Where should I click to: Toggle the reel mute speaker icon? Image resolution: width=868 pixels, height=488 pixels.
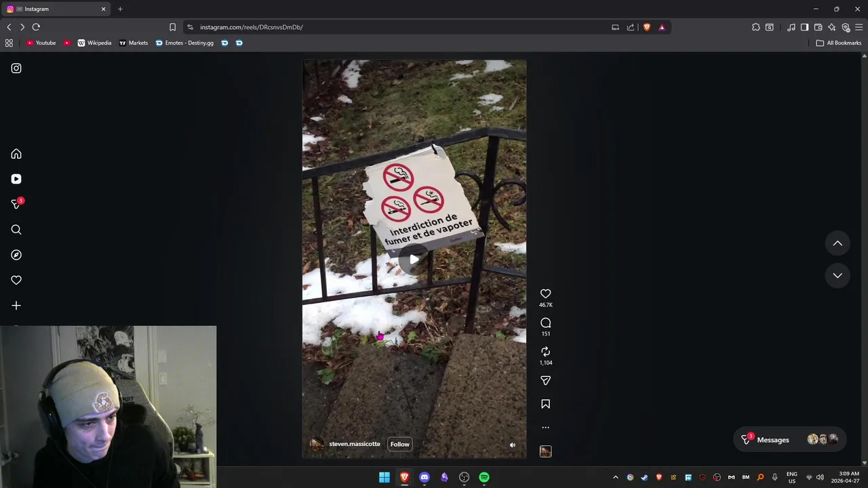pyautogui.click(x=513, y=445)
